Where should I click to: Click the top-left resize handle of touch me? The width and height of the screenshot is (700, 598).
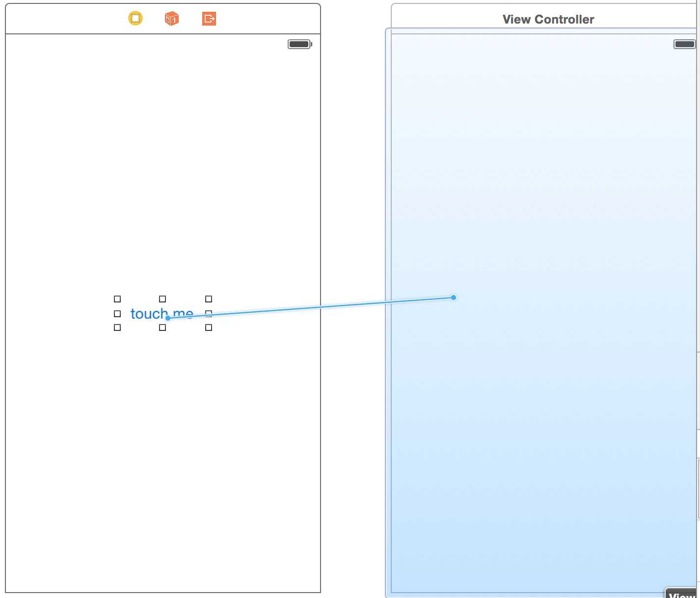117,299
